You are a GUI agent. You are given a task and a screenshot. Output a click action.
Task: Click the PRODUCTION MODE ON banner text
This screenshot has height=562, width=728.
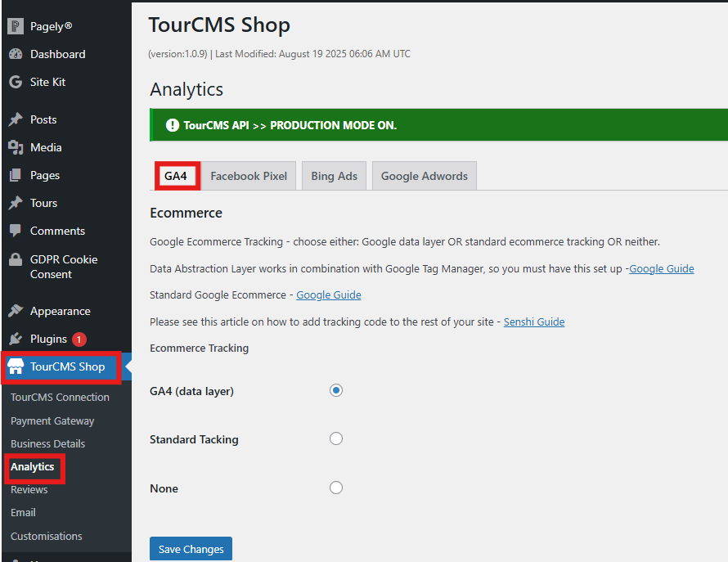[x=290, y=125]
